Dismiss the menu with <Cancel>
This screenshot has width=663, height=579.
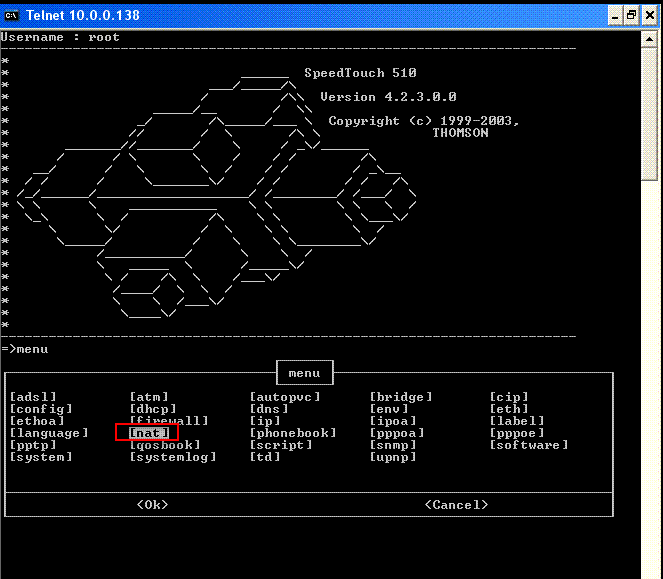pyautogui.click(x=456, y=505)
